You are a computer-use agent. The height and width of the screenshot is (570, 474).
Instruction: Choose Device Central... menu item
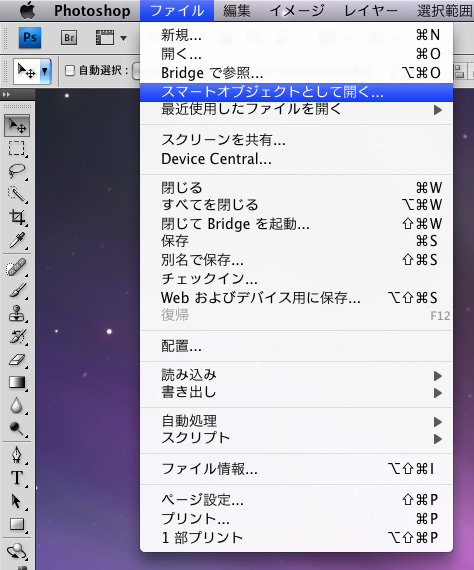coord(297,159)
